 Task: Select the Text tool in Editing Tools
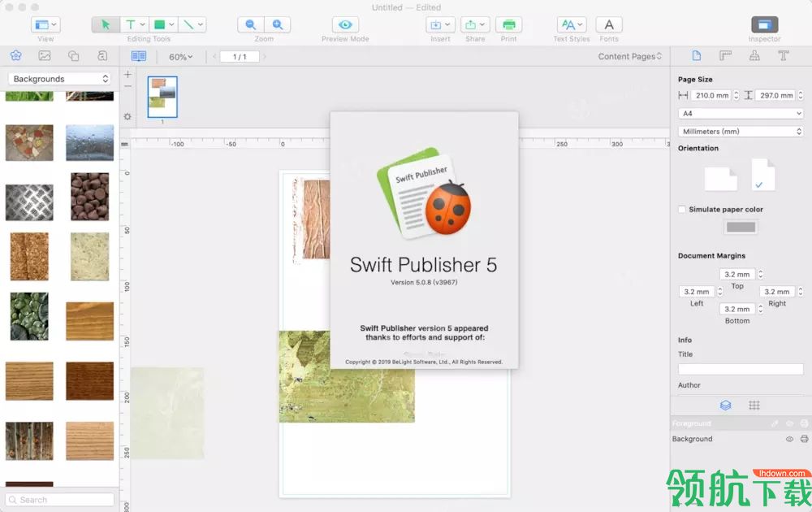[135, 24]
